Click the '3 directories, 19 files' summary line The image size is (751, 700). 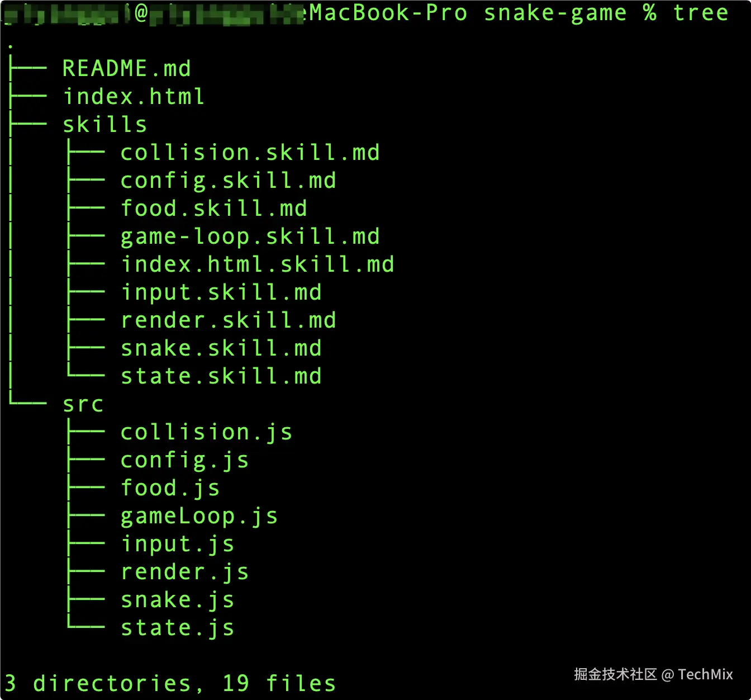170,683
